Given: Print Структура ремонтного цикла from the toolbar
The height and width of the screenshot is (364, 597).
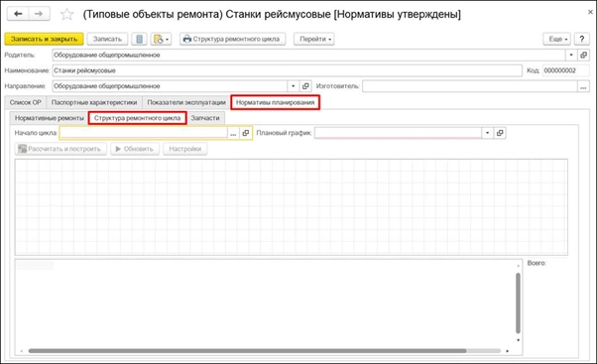Looking at the screenshot, I should tap(232, 39).
